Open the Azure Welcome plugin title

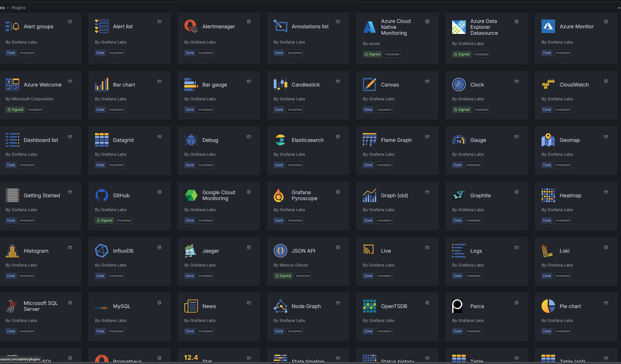[x=43, y=84]
